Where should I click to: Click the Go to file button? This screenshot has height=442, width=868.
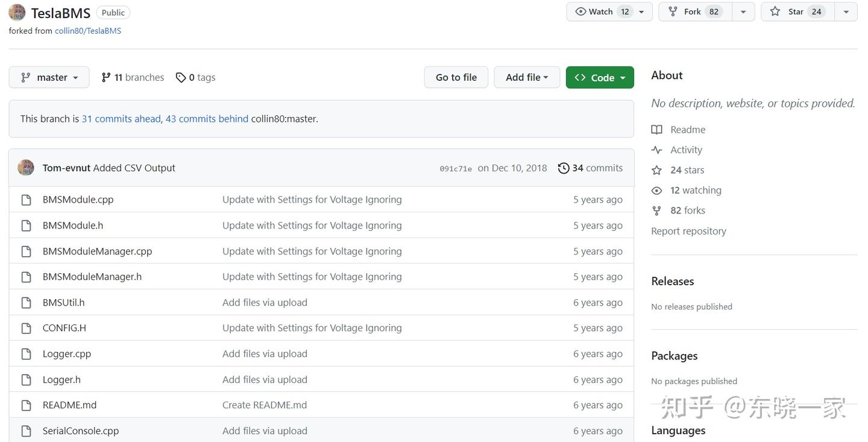coord(456,77)
